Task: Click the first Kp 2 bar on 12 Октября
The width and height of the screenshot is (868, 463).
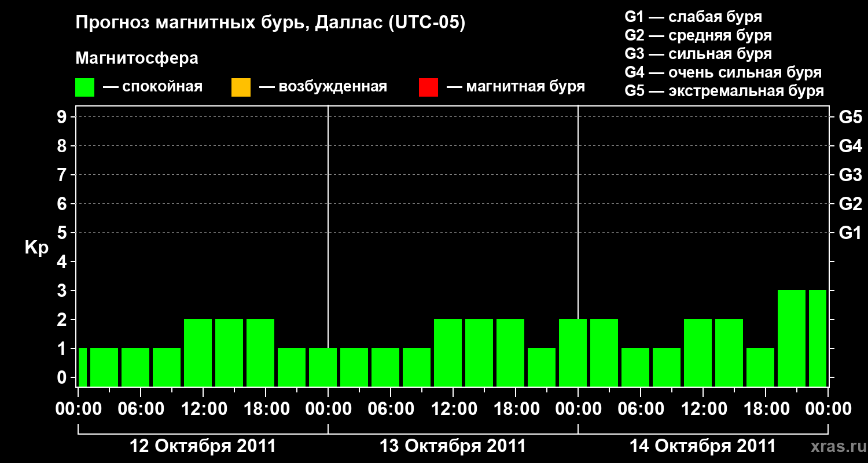Action: click(198, 352)
